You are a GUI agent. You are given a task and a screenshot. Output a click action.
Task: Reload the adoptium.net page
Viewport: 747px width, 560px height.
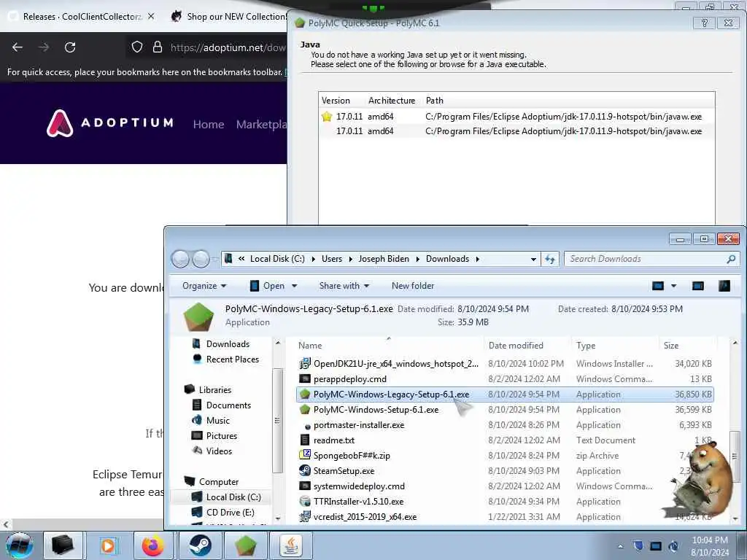(70, 47)
